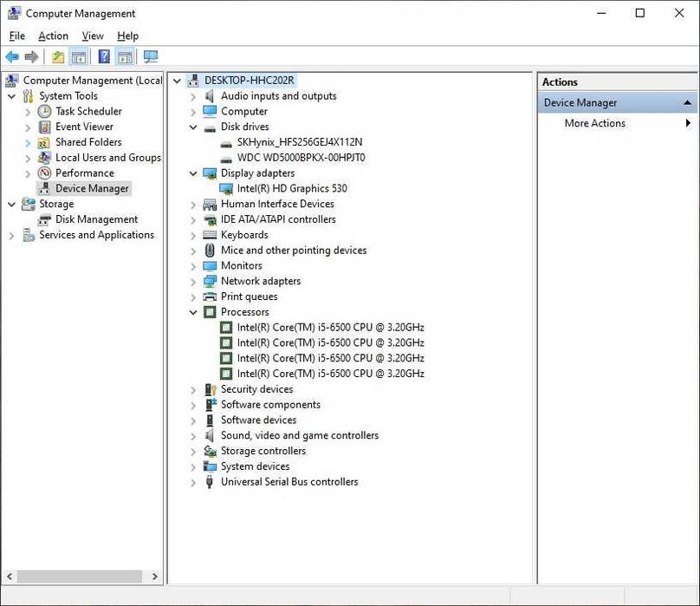Click the Disk Management icon
This screenshot has height=606, width=700.
click(44, 219)
